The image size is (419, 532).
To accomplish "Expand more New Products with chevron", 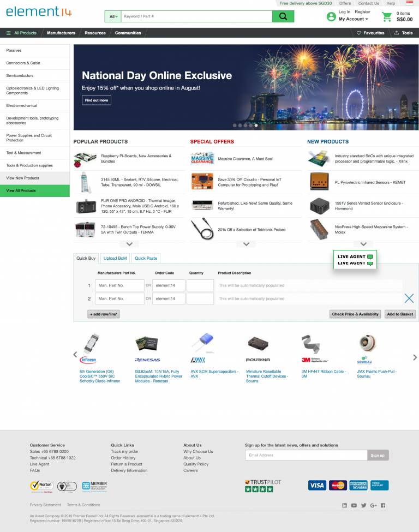I will pyautogui.click(x=363, y=244).
